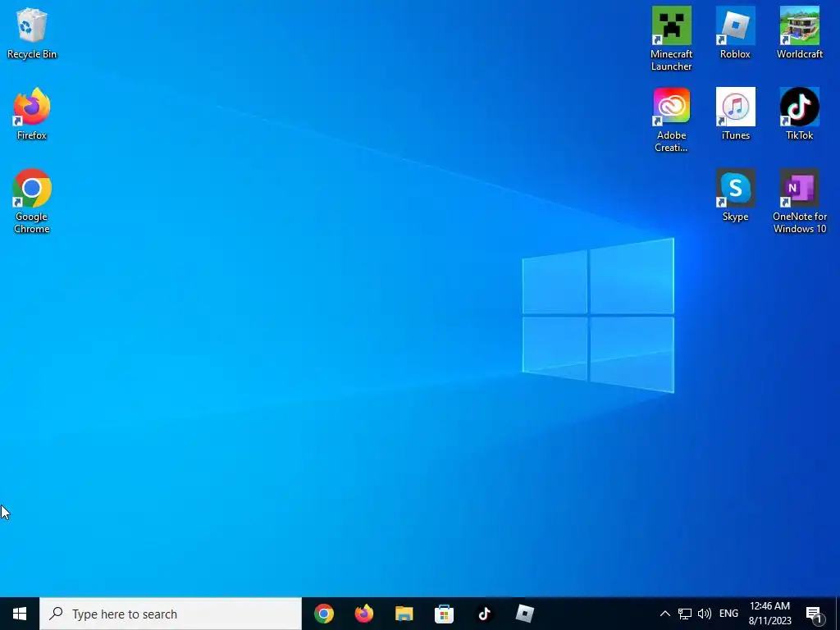Launch Firefox from the taskbar
The image size is (840, 630).
363,614
